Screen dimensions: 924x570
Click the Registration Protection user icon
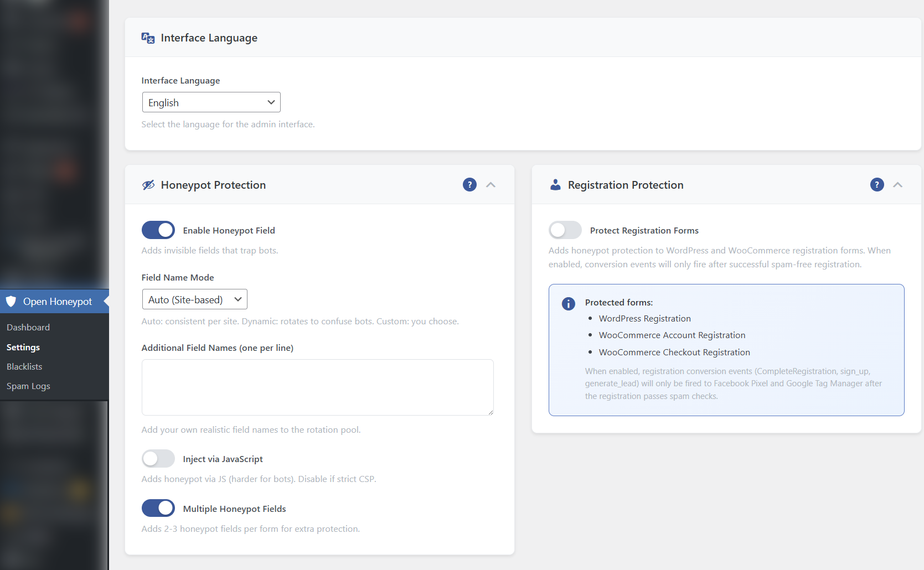click(555, 185)
